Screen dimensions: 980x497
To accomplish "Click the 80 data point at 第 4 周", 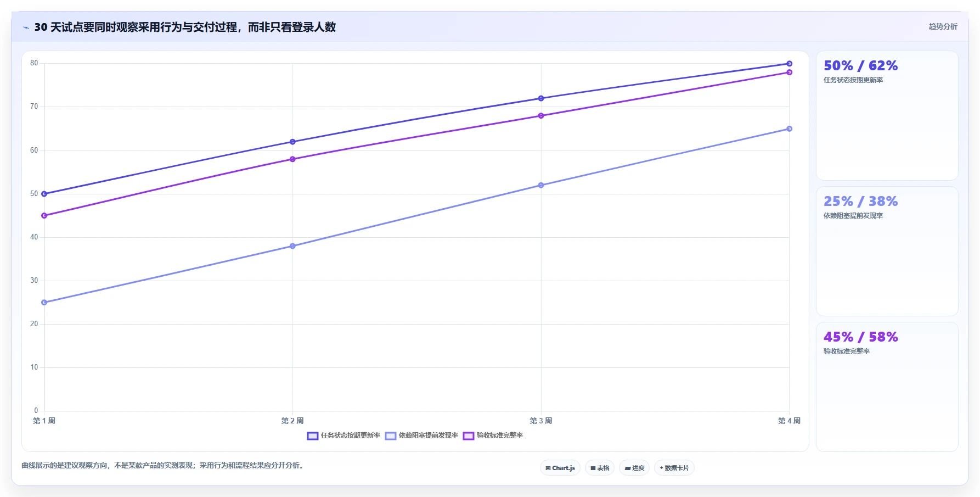I will coord(790,64).
